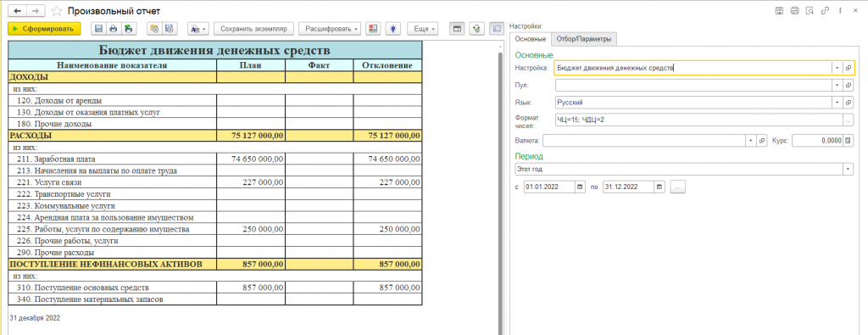Click the light bulb toolbar icon
Screen dimensions: 868x335
pos(393,28)
